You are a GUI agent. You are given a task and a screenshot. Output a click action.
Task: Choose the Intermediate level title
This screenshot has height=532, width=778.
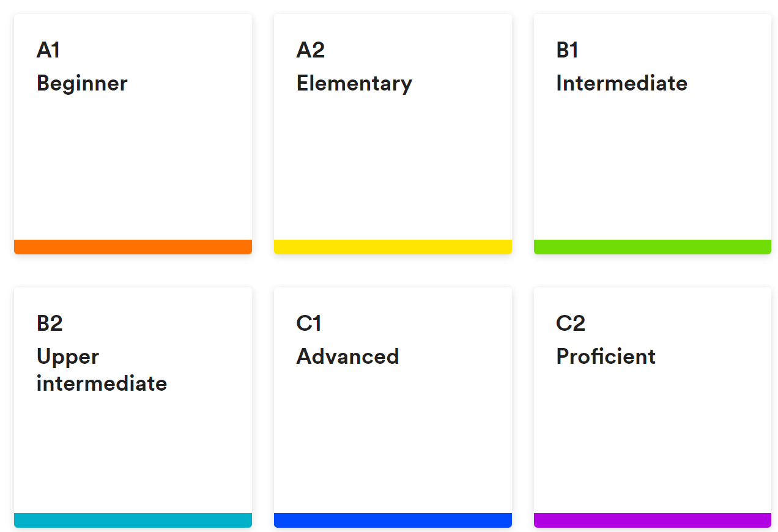621,83
